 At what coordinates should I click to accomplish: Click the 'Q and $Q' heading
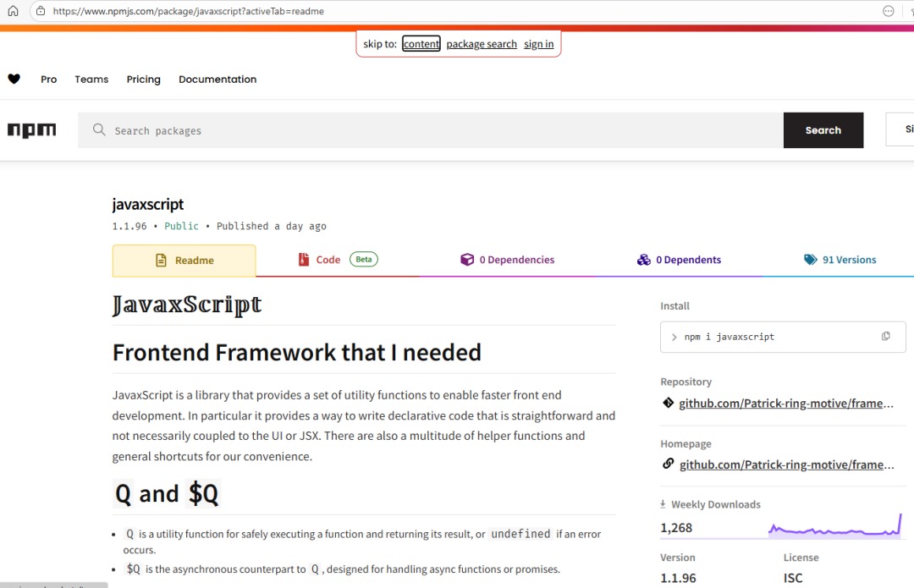click(167, 493)
